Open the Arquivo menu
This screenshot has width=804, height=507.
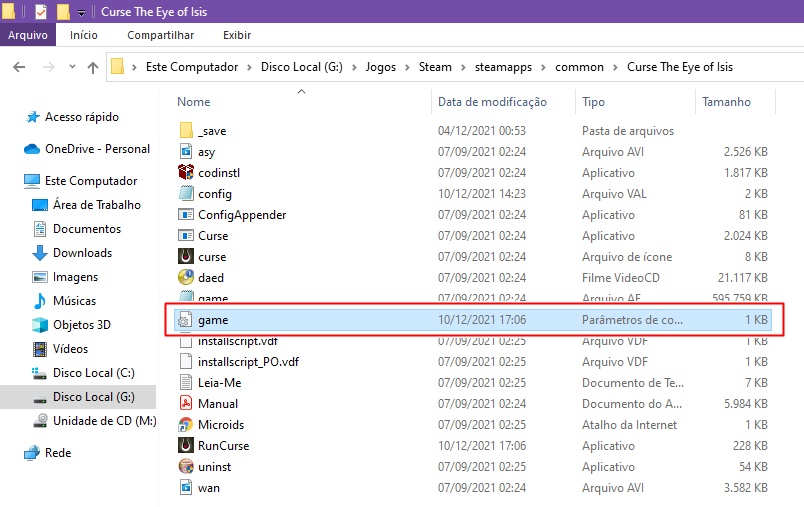click(x=28, y=35)
